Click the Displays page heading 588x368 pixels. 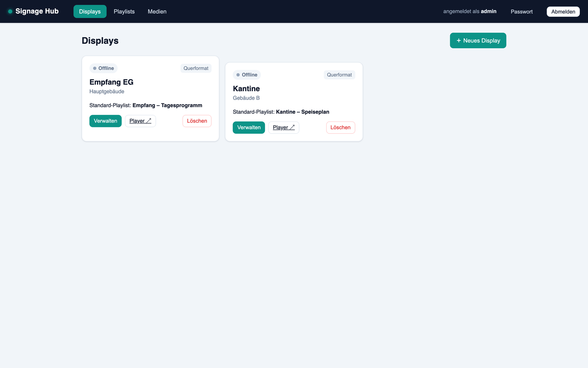point(100,41)
